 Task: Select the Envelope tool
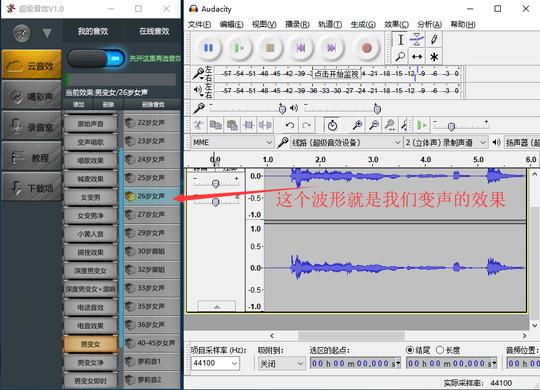coord(417,40)
